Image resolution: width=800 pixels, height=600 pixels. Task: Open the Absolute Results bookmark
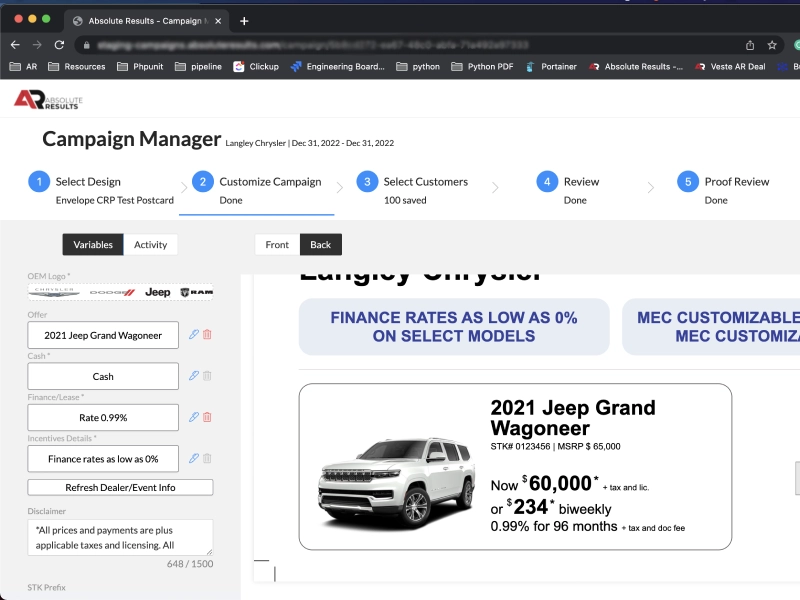(635, 66)
